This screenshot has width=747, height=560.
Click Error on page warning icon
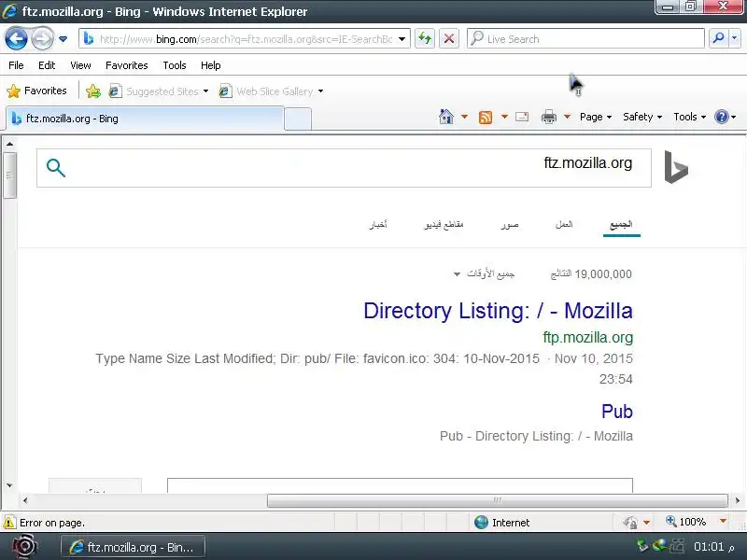pos(9,523)
